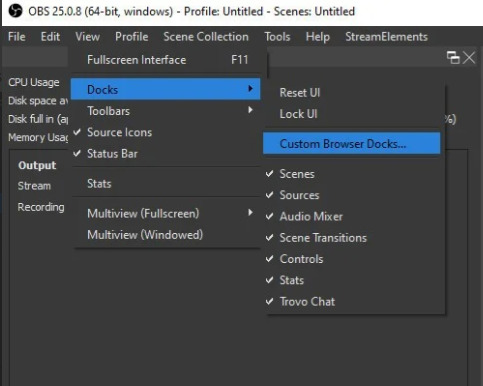Image resolution: width=483 pixels, height=386 pixels.
Task: Open the Profile menu
Action: tap(132, 37)
